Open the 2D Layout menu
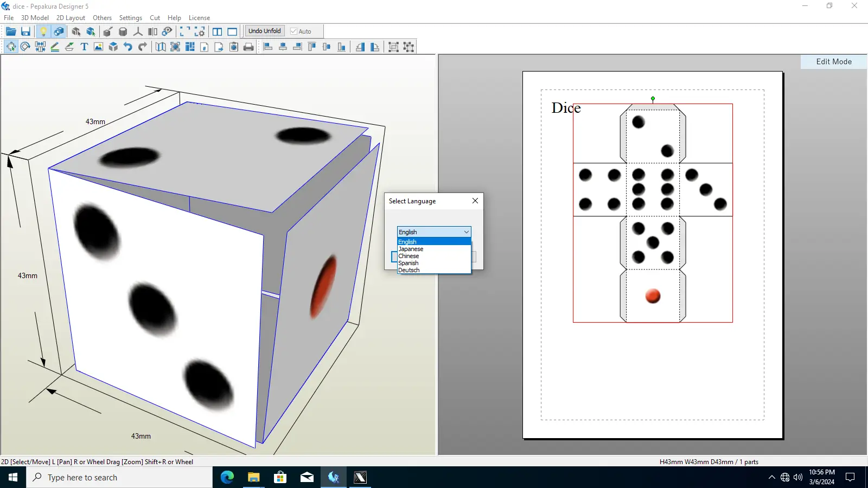This screenshot has height=488, width=868. (x=71, y=18)
